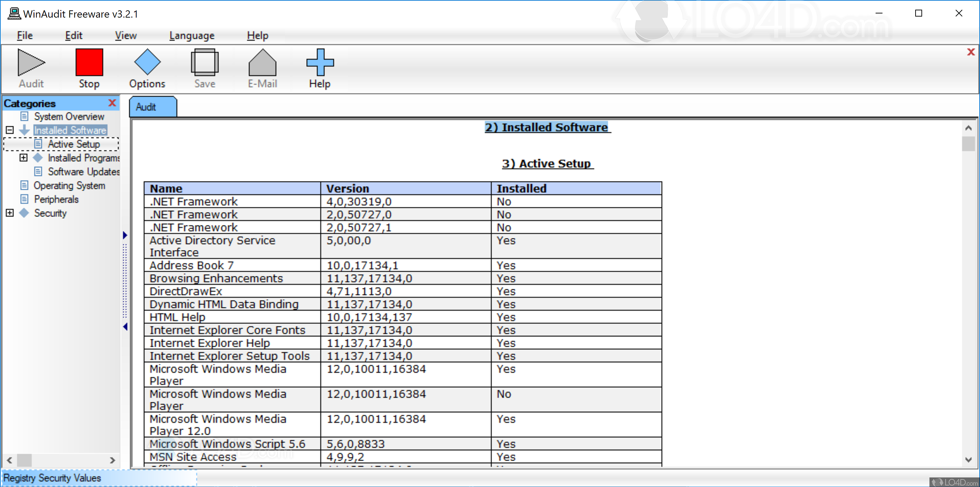
Task: Select System Overview in the category tree
Action: coord(69,117)
